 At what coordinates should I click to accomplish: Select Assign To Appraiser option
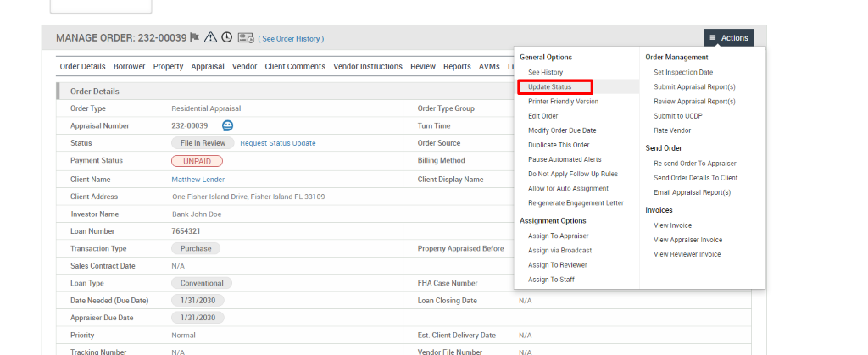tap(558, 236)
